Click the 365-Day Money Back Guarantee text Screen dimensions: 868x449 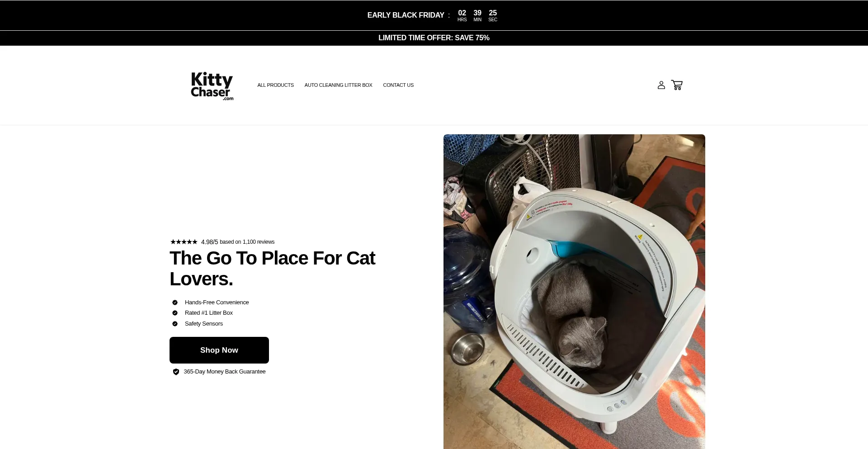tap(225, 372)
